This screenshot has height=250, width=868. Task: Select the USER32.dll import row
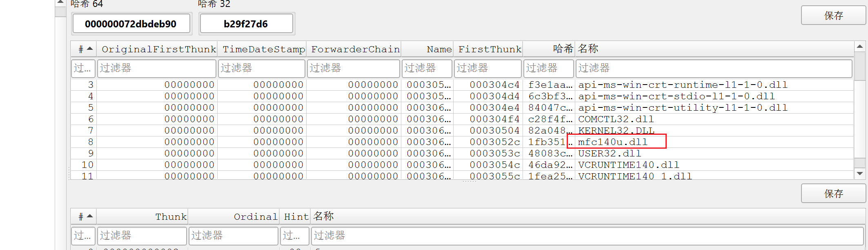pyautogui.click(x=609, y=154)
